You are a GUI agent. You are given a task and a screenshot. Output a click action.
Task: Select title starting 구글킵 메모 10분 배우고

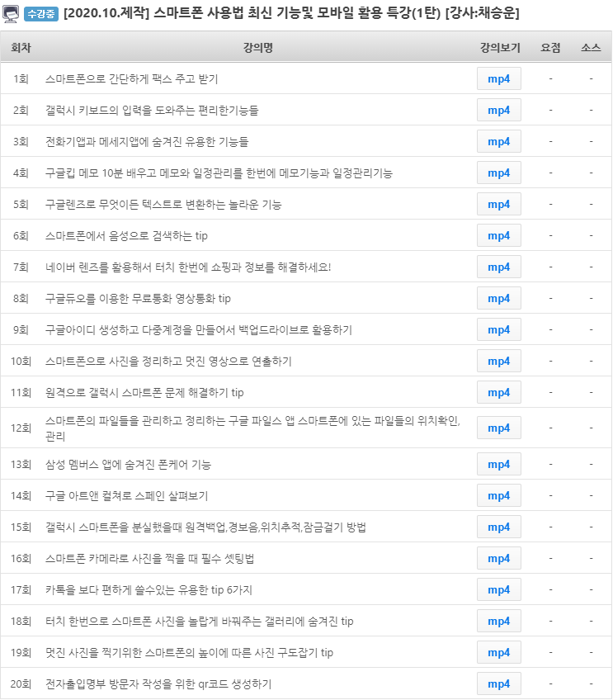point(219,173)
